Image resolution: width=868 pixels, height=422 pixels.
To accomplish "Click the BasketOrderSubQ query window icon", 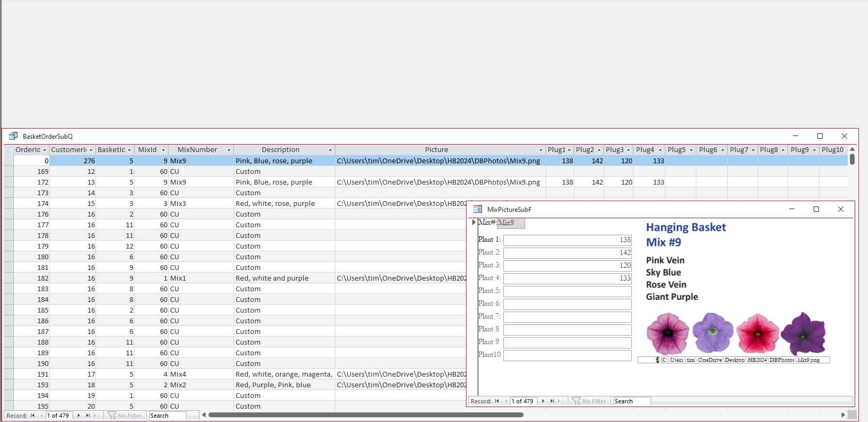I will click(13, 137).
